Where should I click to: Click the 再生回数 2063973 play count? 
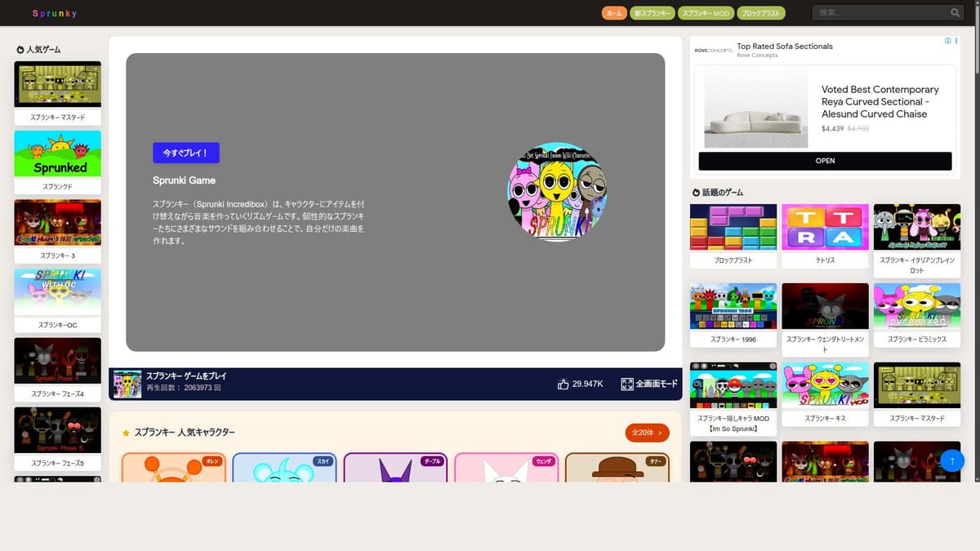[184, 388]
